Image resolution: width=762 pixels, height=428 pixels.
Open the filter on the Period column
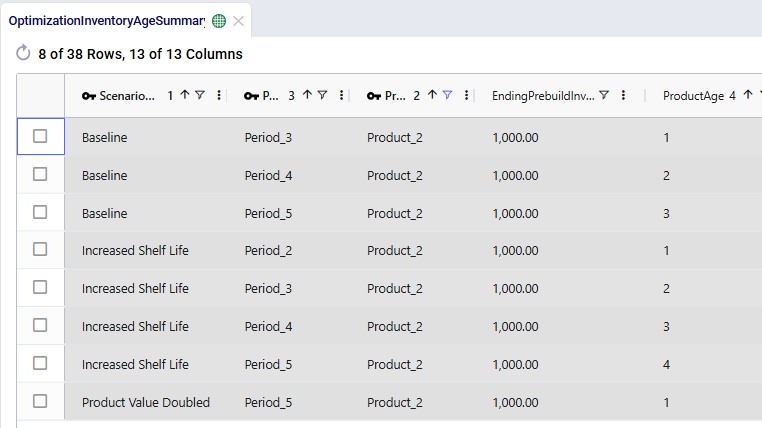(322, 95)
